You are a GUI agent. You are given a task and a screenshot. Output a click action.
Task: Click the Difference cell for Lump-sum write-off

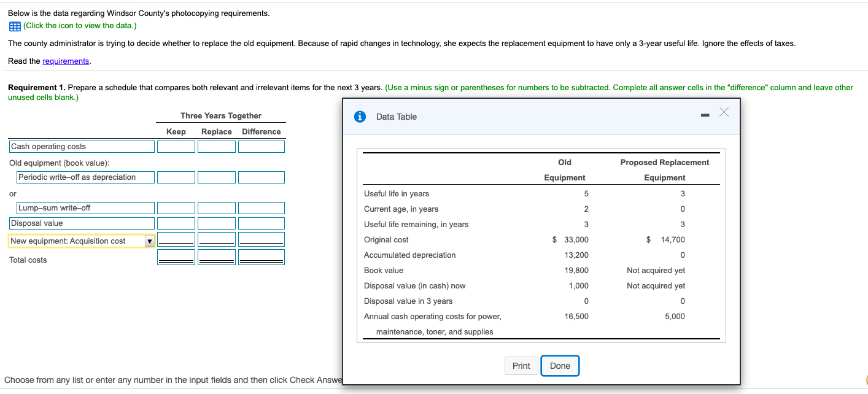click(x=262, y=208)
